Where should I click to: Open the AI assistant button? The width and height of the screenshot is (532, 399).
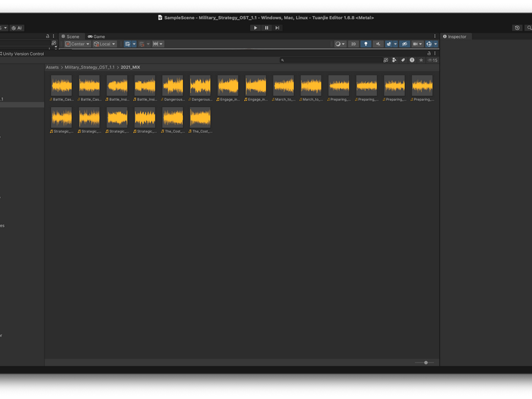tap(17, 28)
